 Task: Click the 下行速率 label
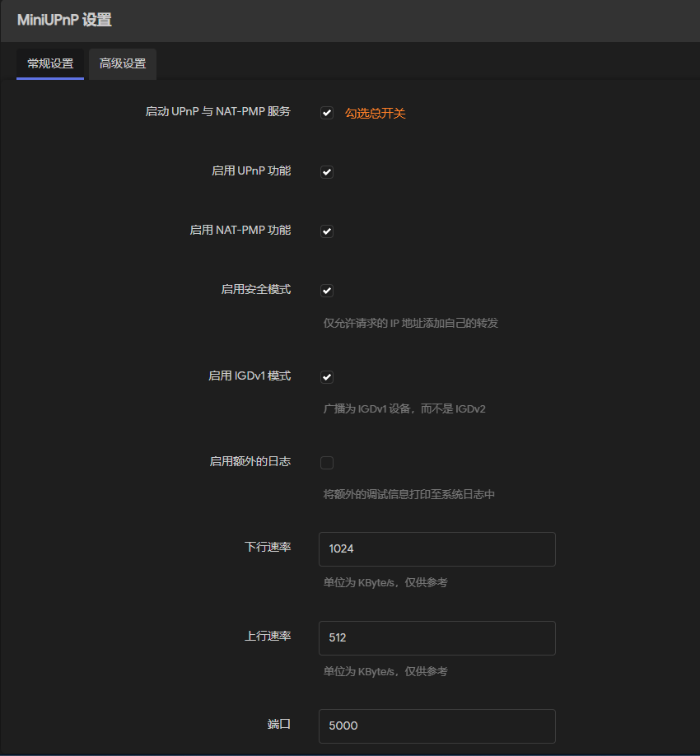pyautogui.click(x=268, y=547)
